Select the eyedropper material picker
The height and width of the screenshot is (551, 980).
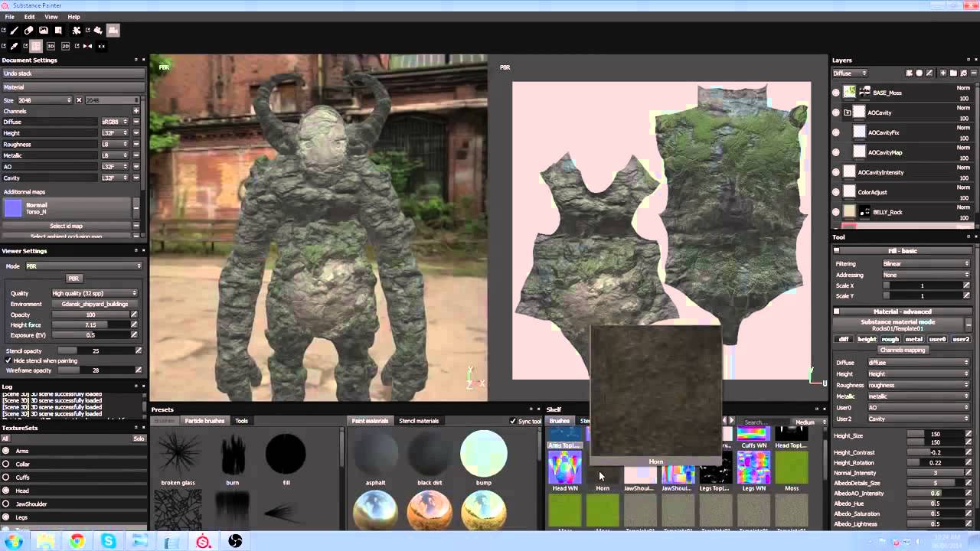(x=15, y=46)
